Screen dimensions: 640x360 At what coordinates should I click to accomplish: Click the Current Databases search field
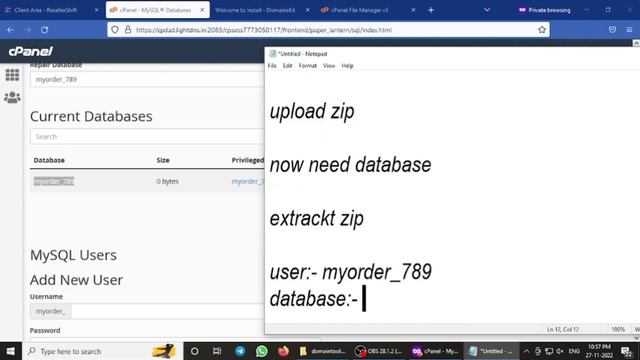click(147, 136)
